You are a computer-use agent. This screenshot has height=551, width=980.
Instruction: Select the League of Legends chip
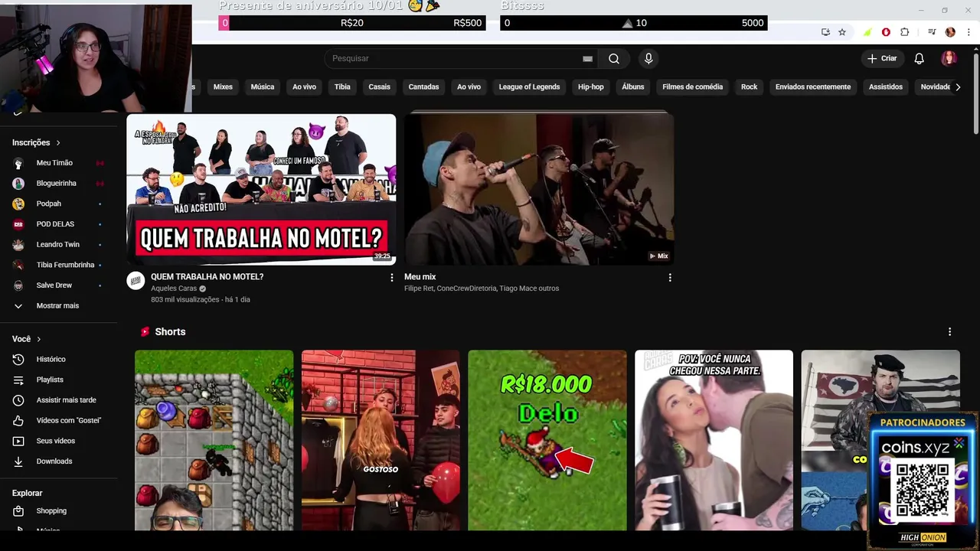tap(529, 86)
